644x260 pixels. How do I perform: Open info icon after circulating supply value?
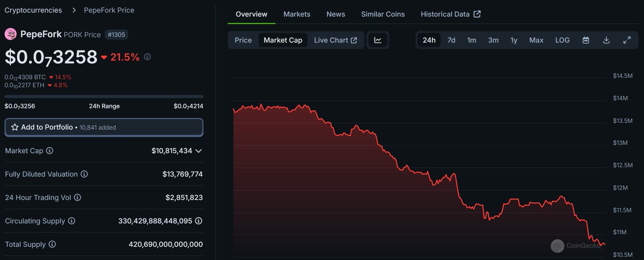[x=199, y=221]
